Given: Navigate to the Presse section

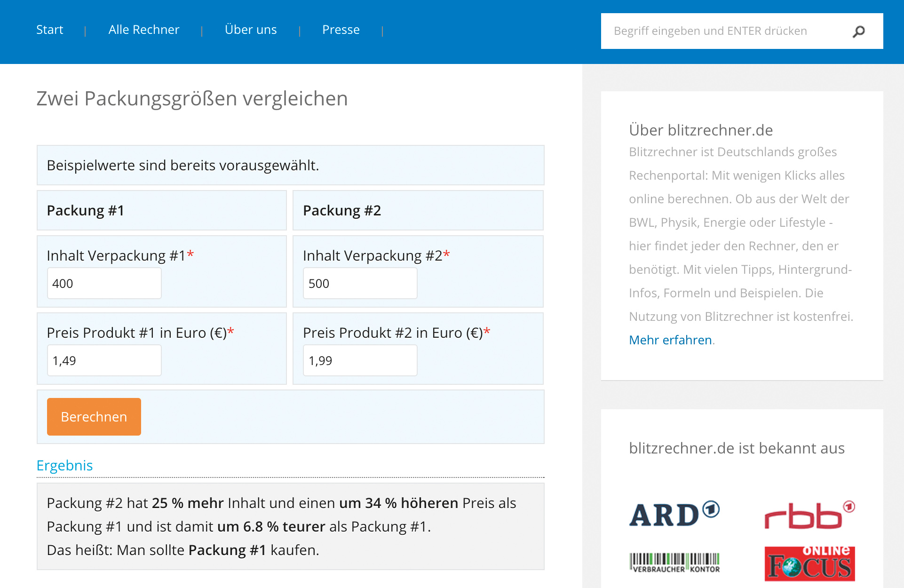Looking at the screenshot, I should pos(341,30).
